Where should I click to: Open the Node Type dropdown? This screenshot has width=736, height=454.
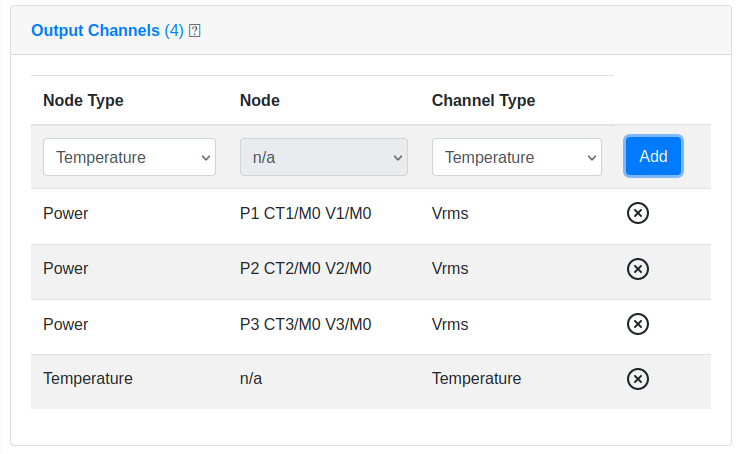(x=130, y=157)
